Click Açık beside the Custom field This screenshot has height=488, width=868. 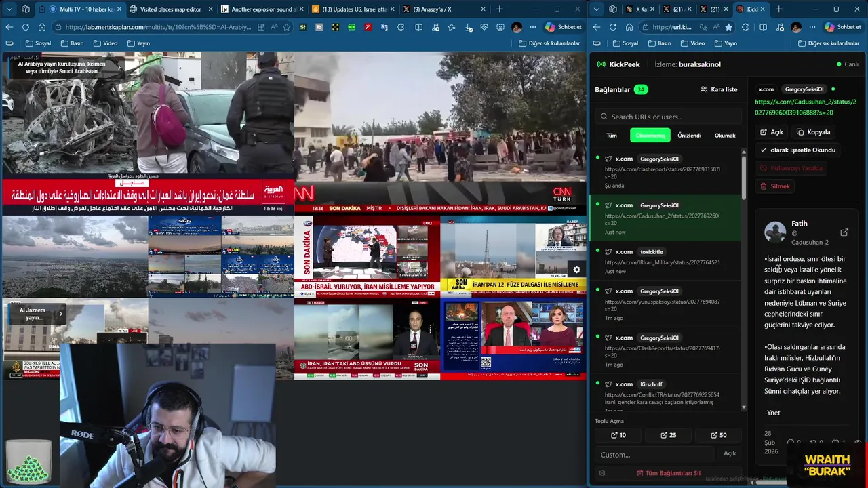coord(730,453)
